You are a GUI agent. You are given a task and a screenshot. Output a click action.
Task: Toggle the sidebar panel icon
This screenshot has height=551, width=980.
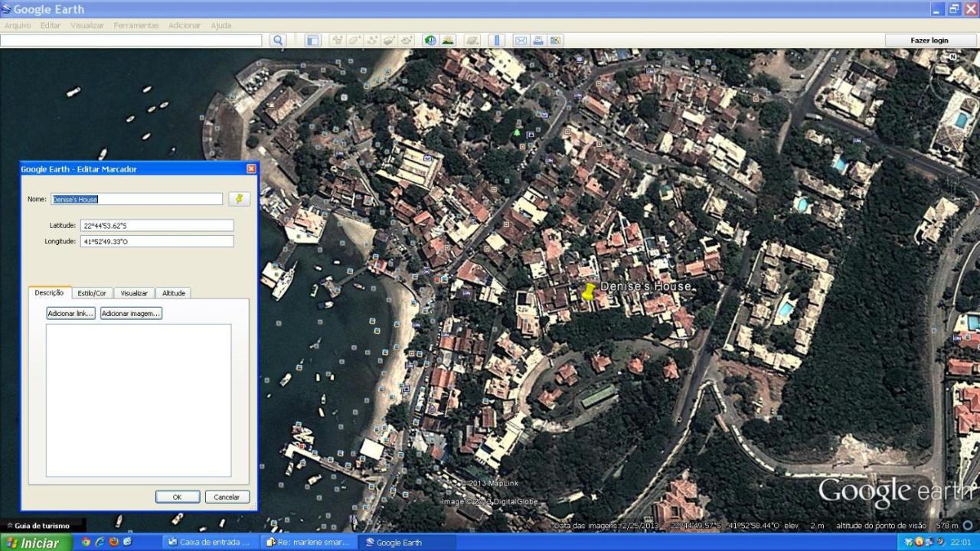(x=313, y=41)
